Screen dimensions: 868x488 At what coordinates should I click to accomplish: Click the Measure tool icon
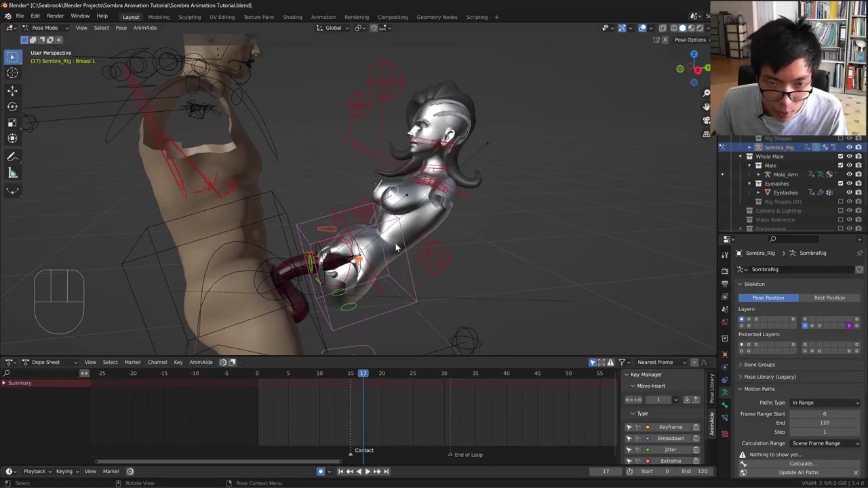(x=12, y=173)
